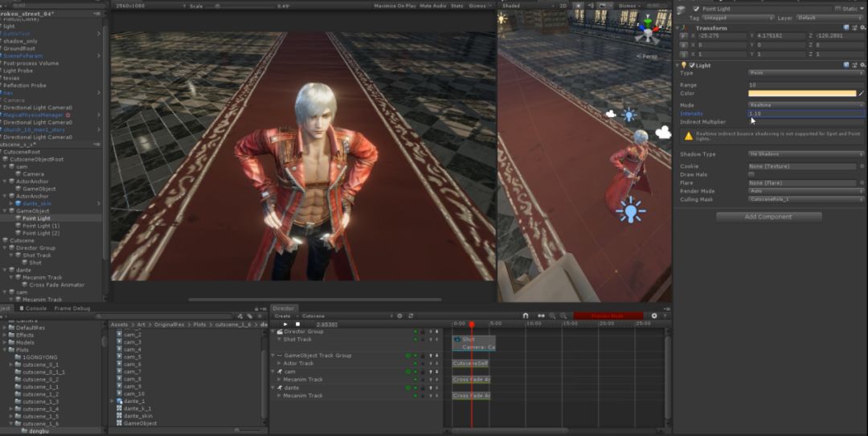Switch to the Console tab
Screen dimensions: 868x436
pos(33,308)
